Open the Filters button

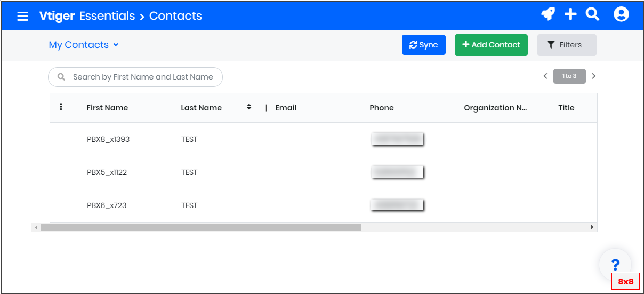tap(567, 45)
